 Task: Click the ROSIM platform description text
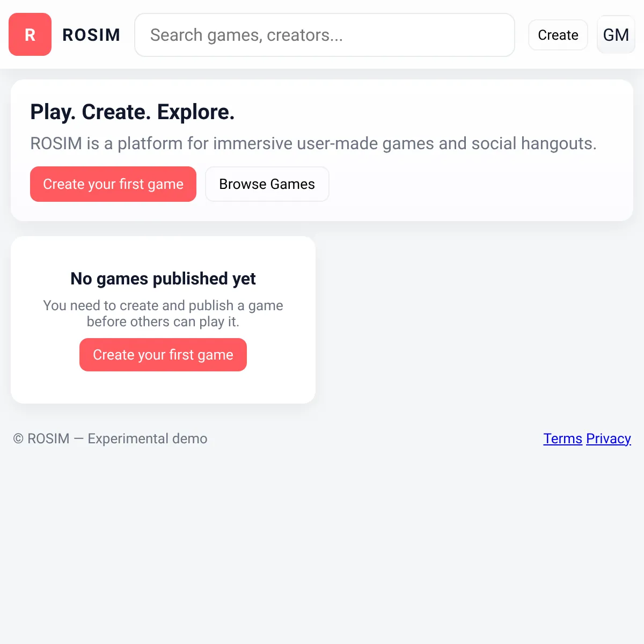pos(313,143)
